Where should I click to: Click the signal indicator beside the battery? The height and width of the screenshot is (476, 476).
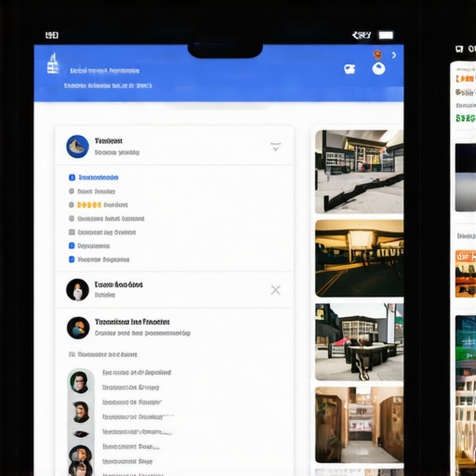[x=362, y=35]
